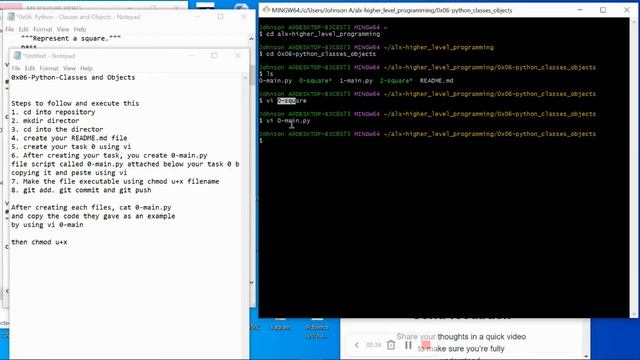Image resolution: width=640 pixels, height=360 pixels.
Task: Open View menu in Untitled Notepad
Action: (69, 68)
